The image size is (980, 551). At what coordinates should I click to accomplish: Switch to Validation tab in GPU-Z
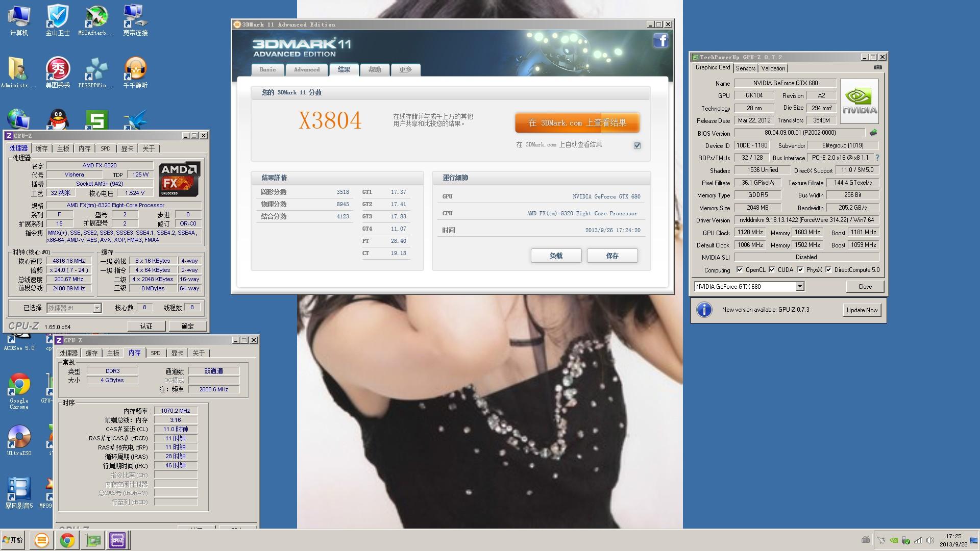773,68
